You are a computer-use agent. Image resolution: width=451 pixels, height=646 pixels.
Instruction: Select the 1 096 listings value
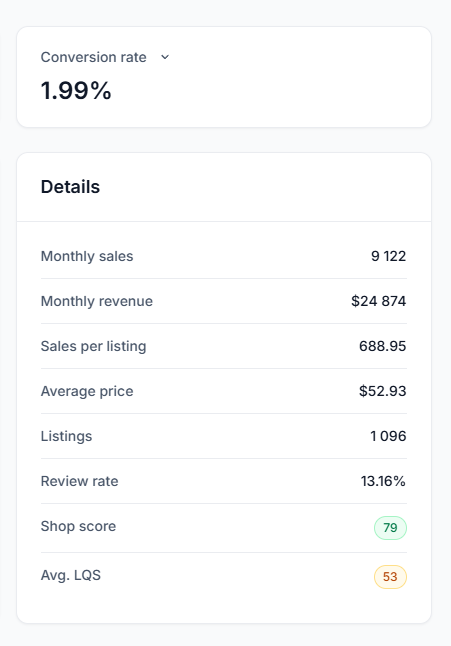388,436
